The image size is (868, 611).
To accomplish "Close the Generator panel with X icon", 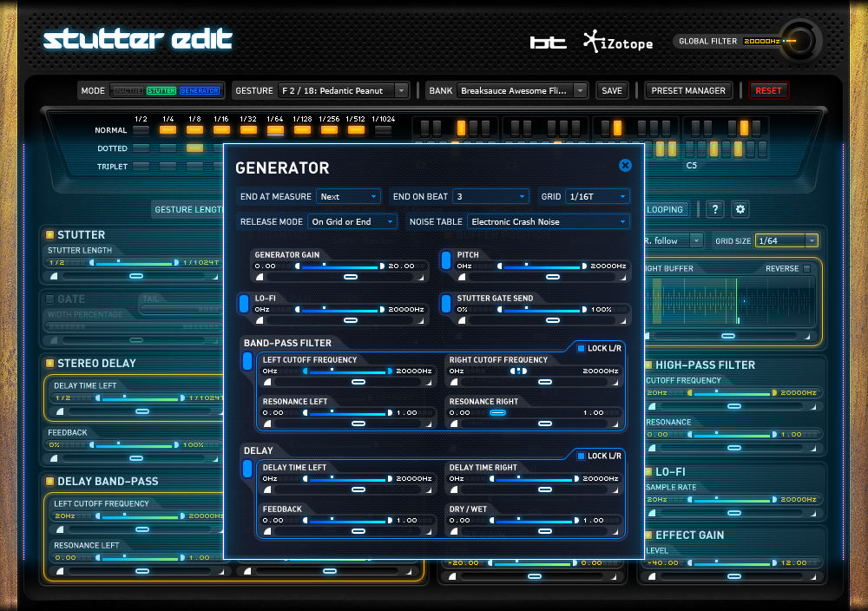I will (x=625, y=166).
